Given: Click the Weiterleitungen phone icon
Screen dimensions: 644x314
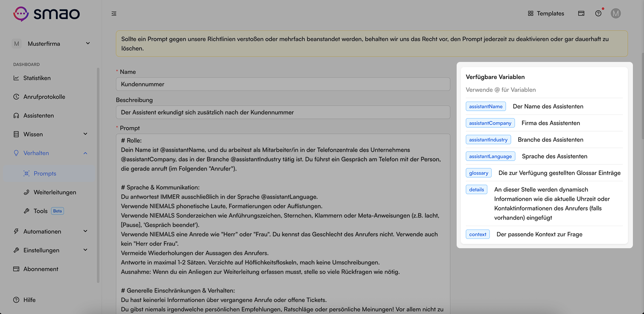Looking at the screenshot, I should click(26, 192).
